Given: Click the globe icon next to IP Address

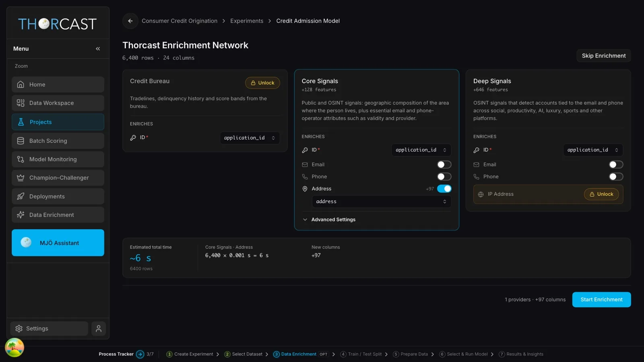Looking at the screenshot, I should coord(481,194).
